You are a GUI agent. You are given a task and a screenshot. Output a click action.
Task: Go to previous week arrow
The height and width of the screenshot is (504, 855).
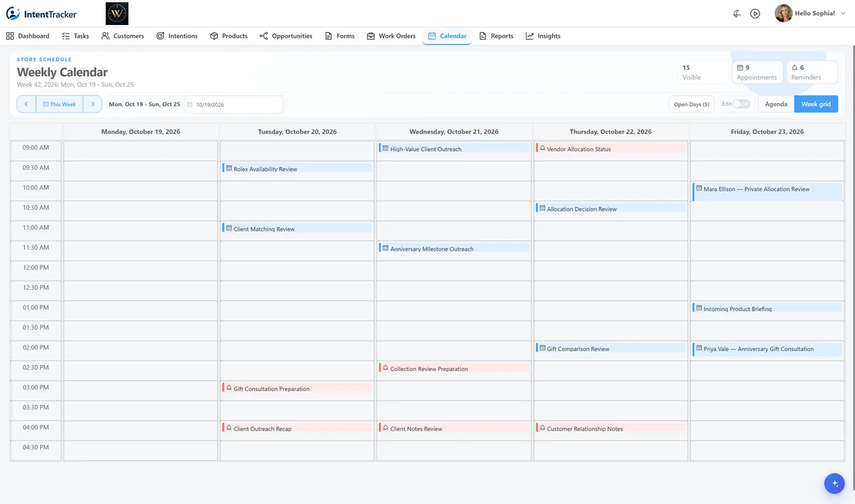tap(26, 104)
